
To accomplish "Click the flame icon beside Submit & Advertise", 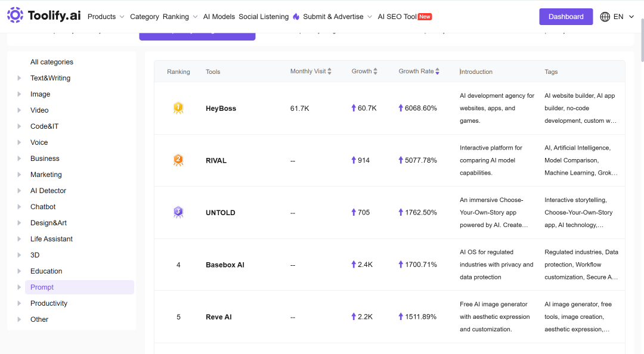I will 296,17.
